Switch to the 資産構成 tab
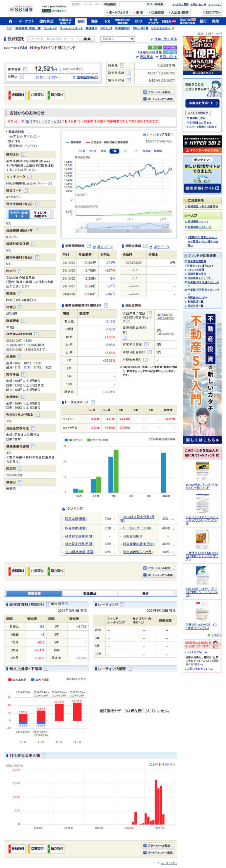 tap(90, 593)
